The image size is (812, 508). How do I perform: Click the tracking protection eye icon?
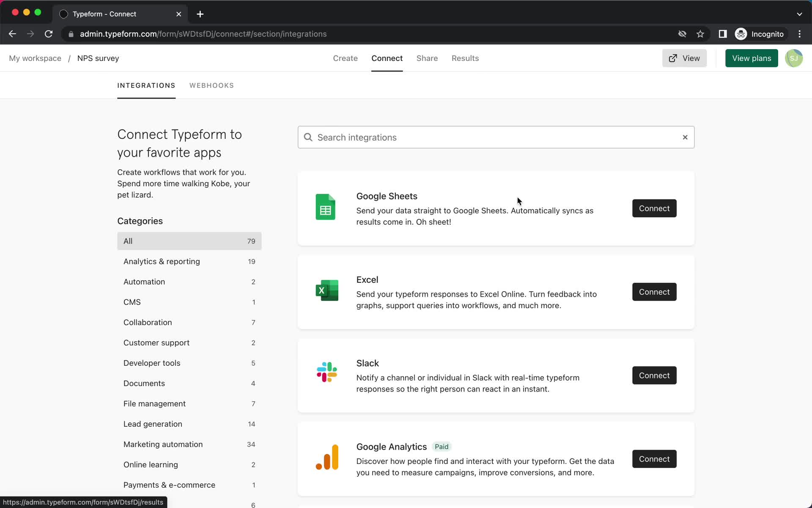(682, 34)
